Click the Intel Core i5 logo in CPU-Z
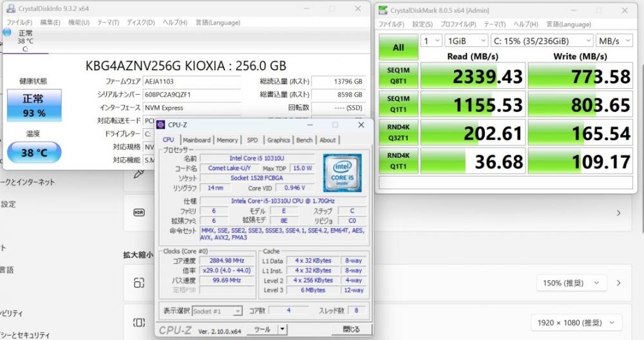The height and width of the screenshot is (340, 644). (342, 173)
